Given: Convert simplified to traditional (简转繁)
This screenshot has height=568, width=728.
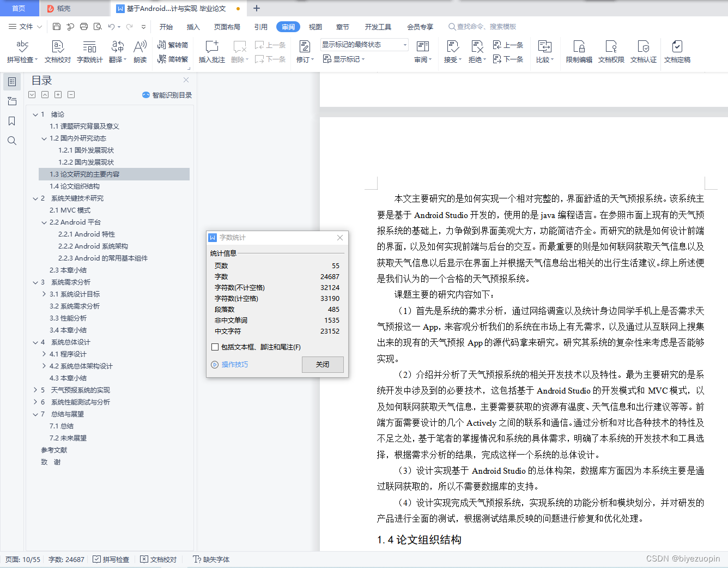Looking at the screenshot, I should [173, 59].
